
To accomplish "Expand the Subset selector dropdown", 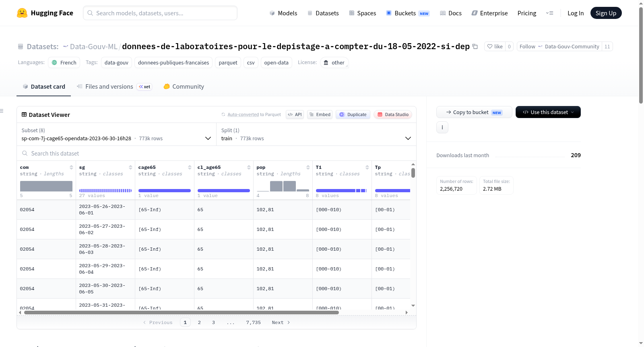I will (x=116, y=134).
